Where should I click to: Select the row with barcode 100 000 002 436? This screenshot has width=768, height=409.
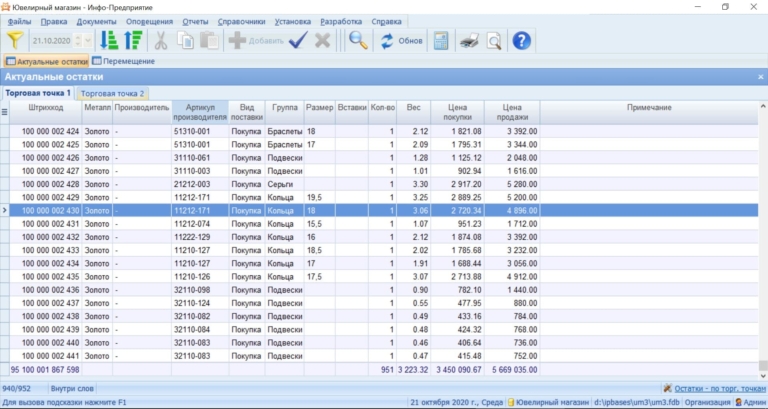click(x=50, y=289)
